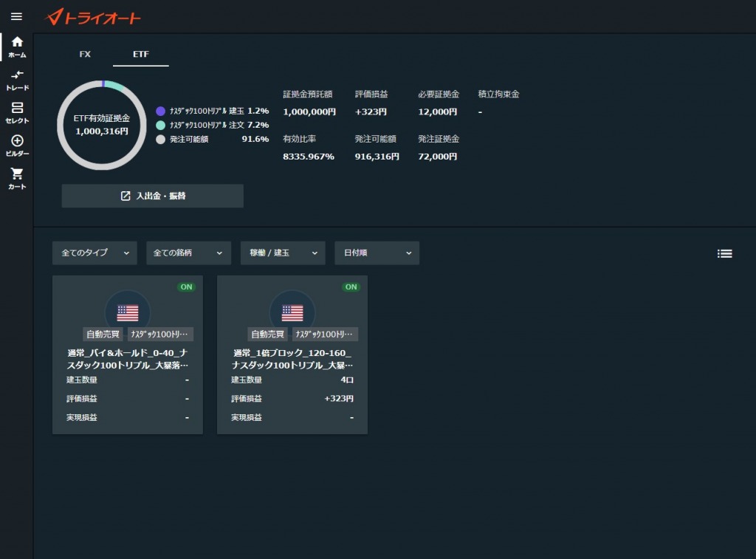Switch to list view icon
The height and width of the screenshot is (559, 756).
(724, 253)
